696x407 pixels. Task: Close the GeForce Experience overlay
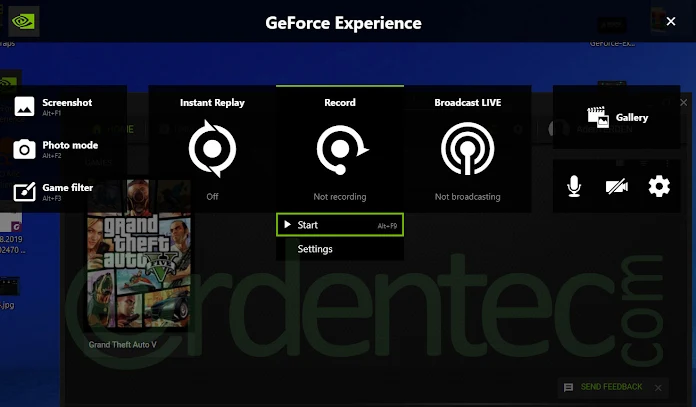tap(671, 21)
